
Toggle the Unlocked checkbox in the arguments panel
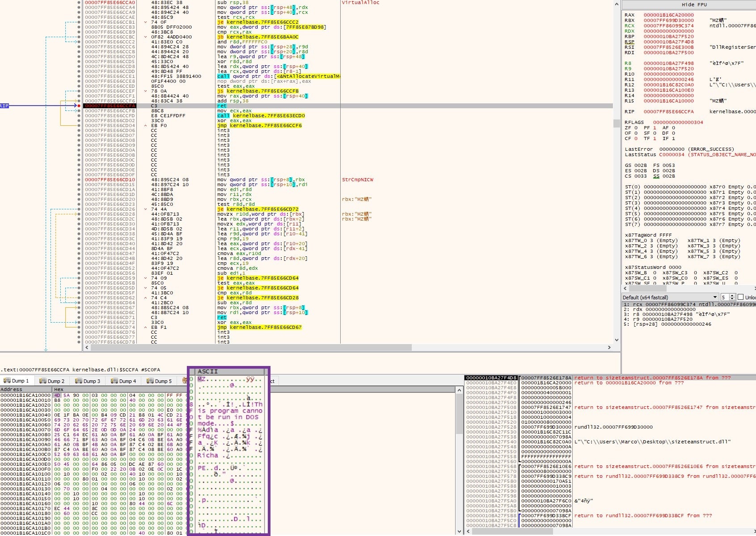(740, 297)
